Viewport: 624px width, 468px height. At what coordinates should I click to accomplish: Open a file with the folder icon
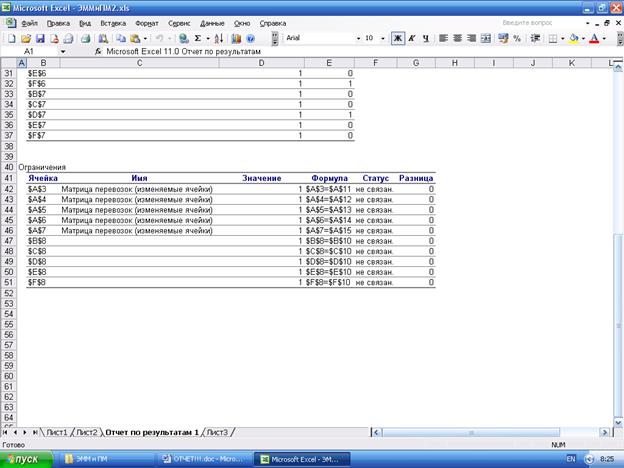pyautogui.click(x=26, y=38)
